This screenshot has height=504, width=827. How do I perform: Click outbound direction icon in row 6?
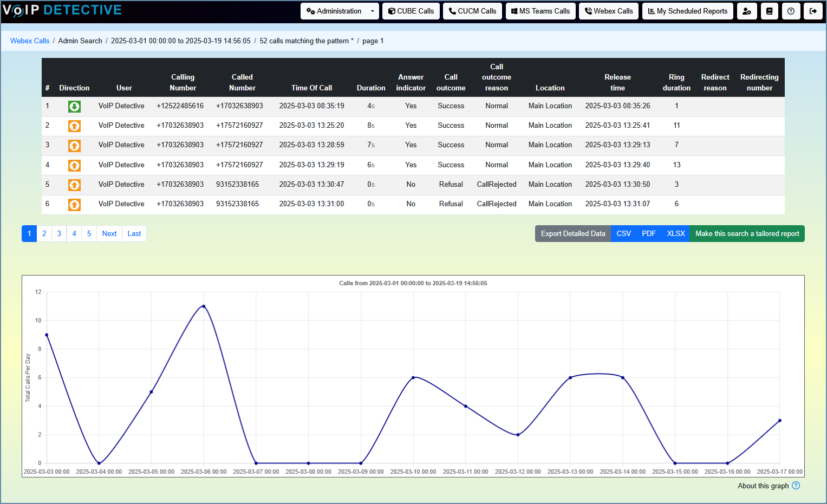tap(74, 204)
